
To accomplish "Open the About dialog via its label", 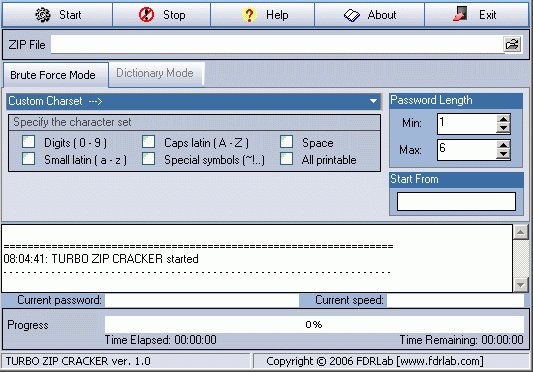I will 382,15.
